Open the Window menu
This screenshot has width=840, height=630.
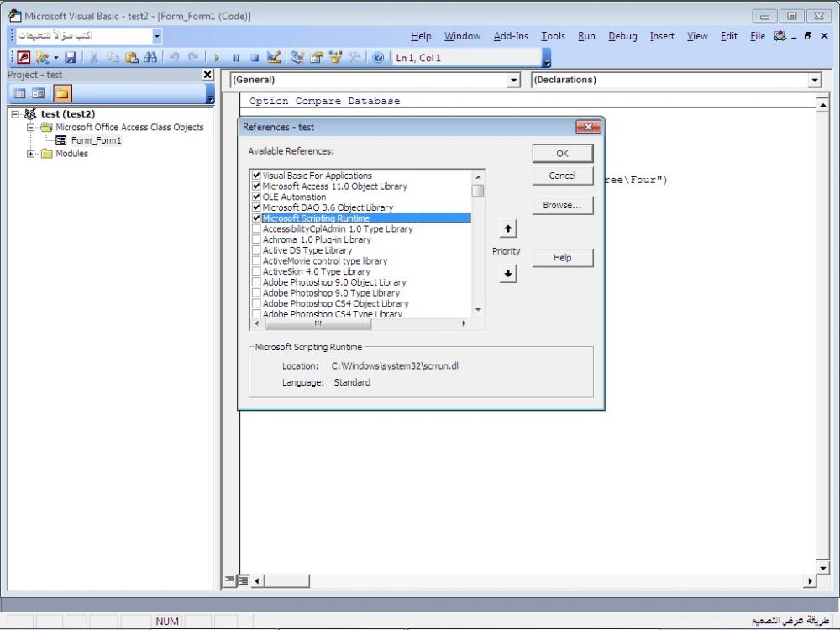(x=462, y=36)
